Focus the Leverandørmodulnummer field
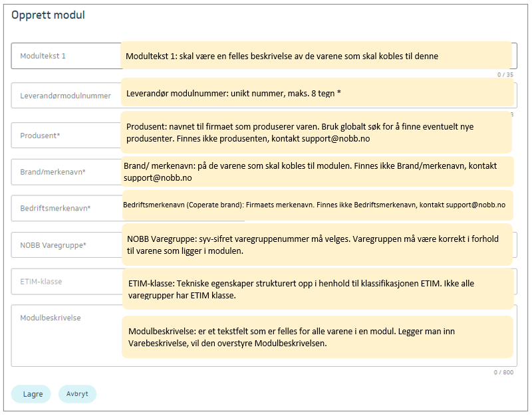This screenshot has width=532, height=416. (x=65, y=96)
